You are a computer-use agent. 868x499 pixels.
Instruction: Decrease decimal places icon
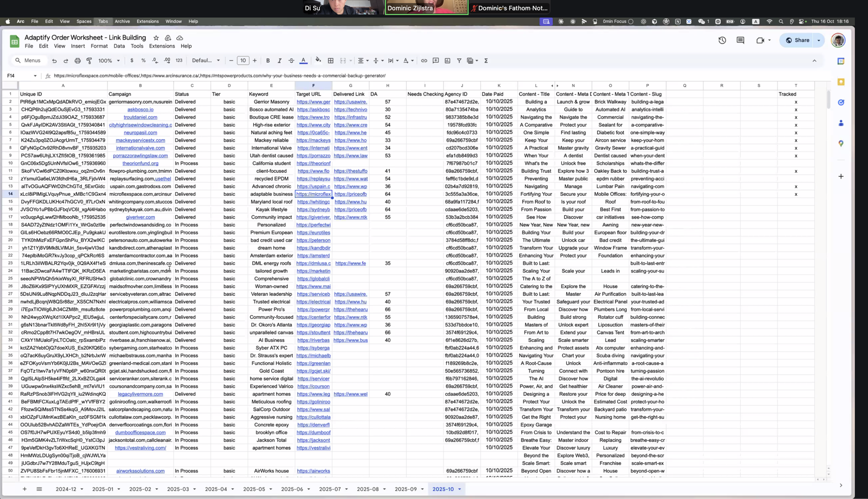155,61
